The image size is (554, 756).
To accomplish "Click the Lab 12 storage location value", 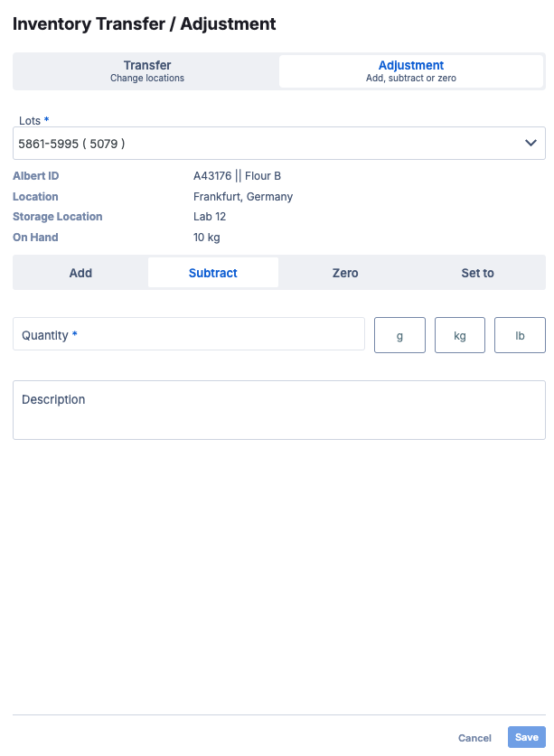I will coord(210,217).
